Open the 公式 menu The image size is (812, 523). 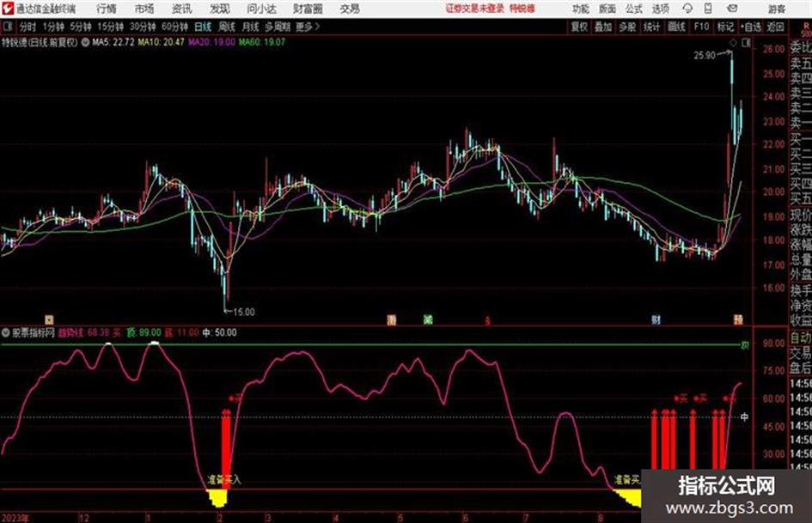[634, 9]
